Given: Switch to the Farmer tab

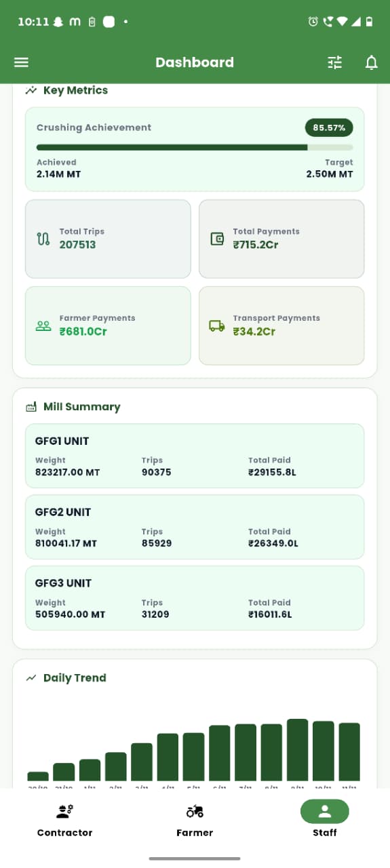Looking at the screenshot, I should (x=195, y=821).
